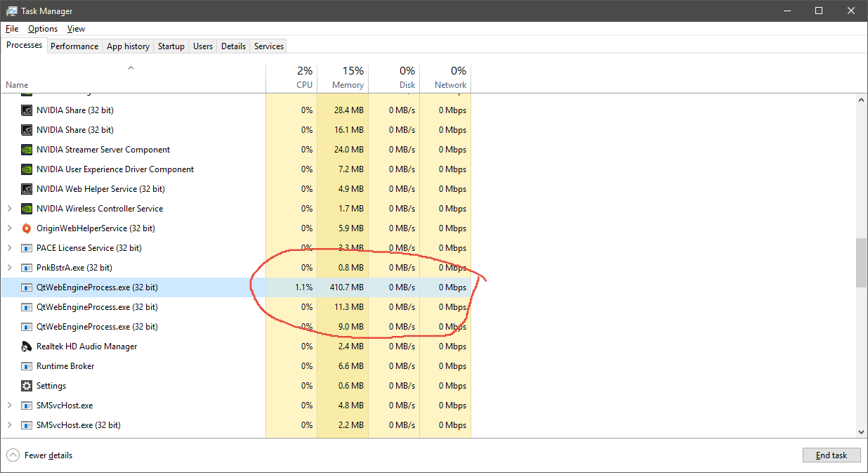The height and width of the screenshot is (473, 868).
Task: Expand the SMSvcHost.exe (32 bit) entry
Action: click(x=9, y=425)
